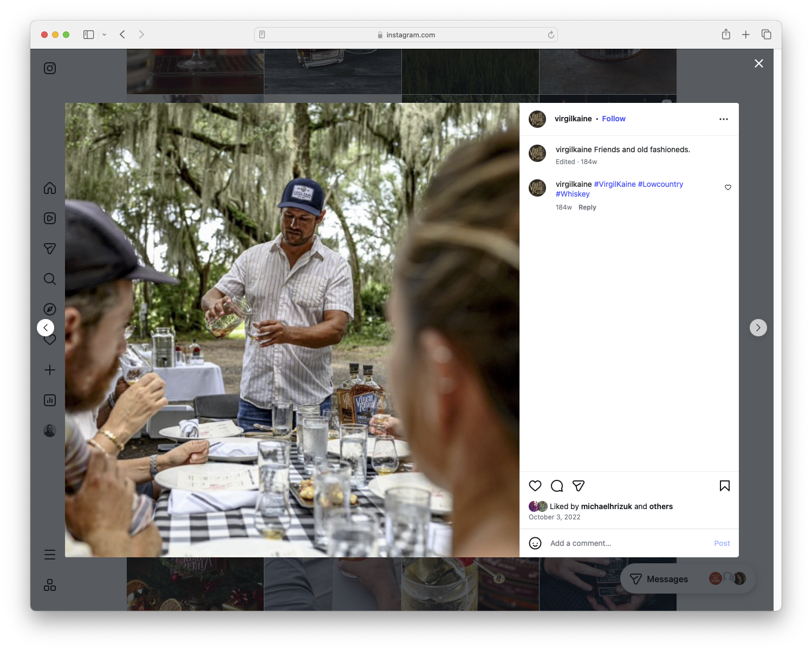812x651 pixels.
Task: Advance to the next post with right chevron
Action: click(x=758, y=327)
